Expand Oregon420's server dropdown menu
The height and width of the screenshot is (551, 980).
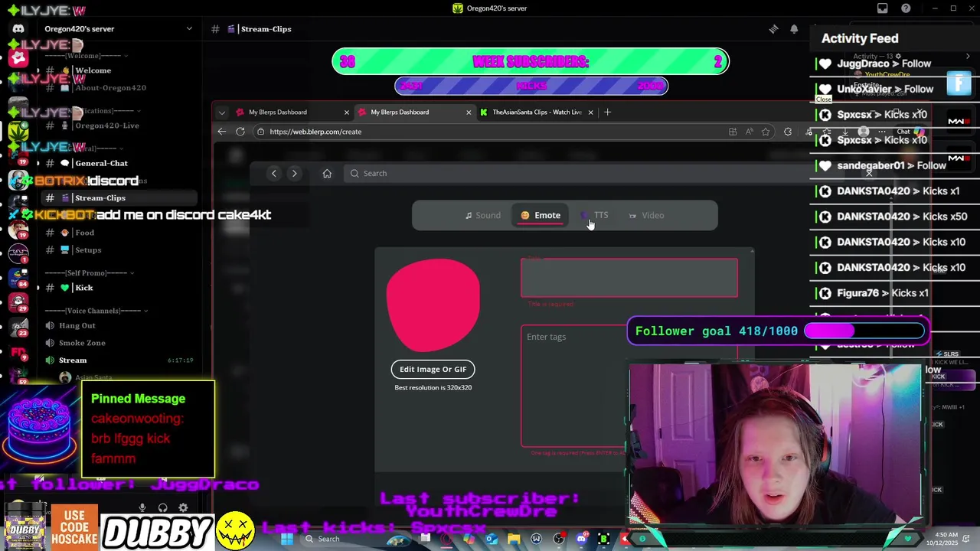(189, 29)
